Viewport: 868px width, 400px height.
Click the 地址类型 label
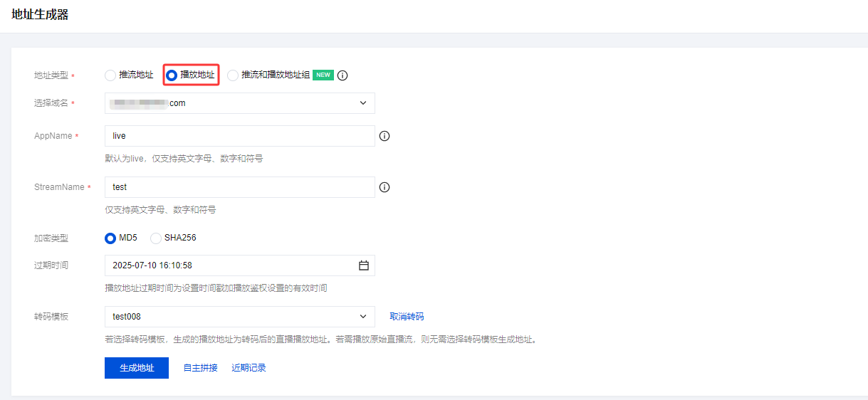51,75
